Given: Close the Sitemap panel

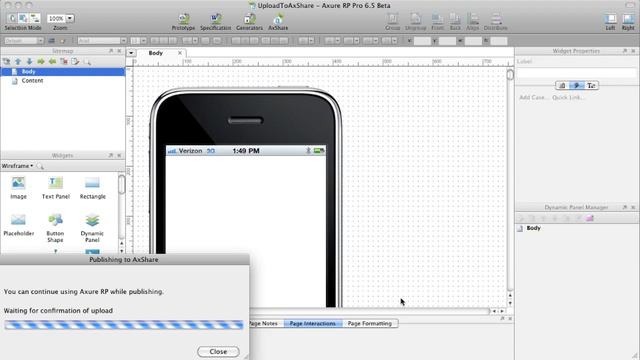Looking at the screenshot, I should (119, 51).
